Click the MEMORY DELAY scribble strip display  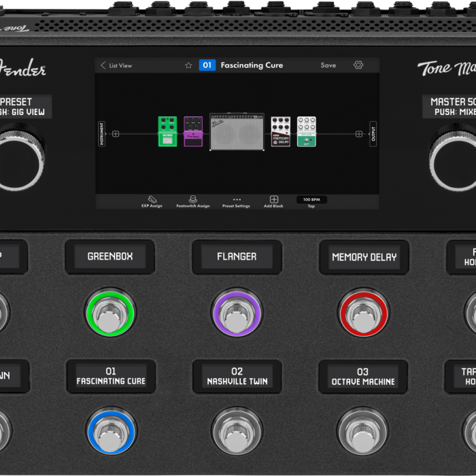364,257
